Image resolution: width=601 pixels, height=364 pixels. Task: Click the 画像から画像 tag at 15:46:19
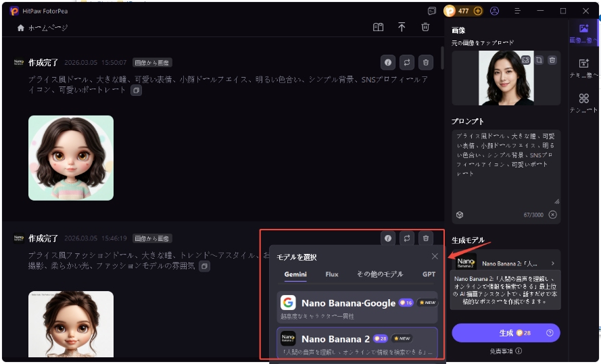click(x=152, y=239)
